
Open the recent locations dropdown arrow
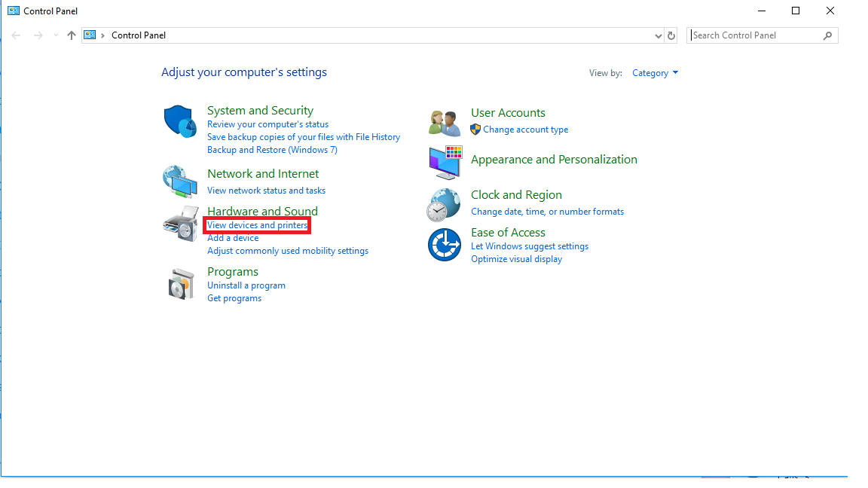56,35
